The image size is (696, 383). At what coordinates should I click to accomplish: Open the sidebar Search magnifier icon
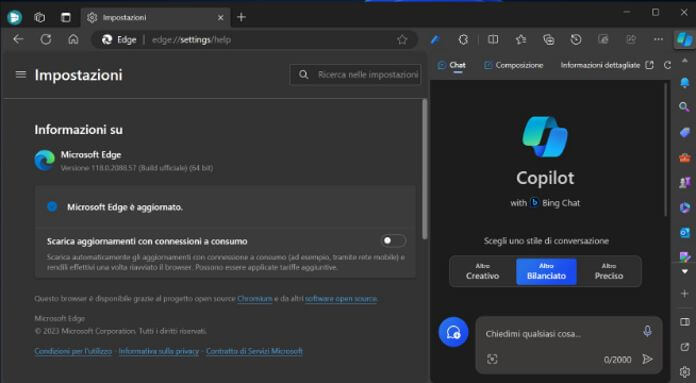(684, 107)
